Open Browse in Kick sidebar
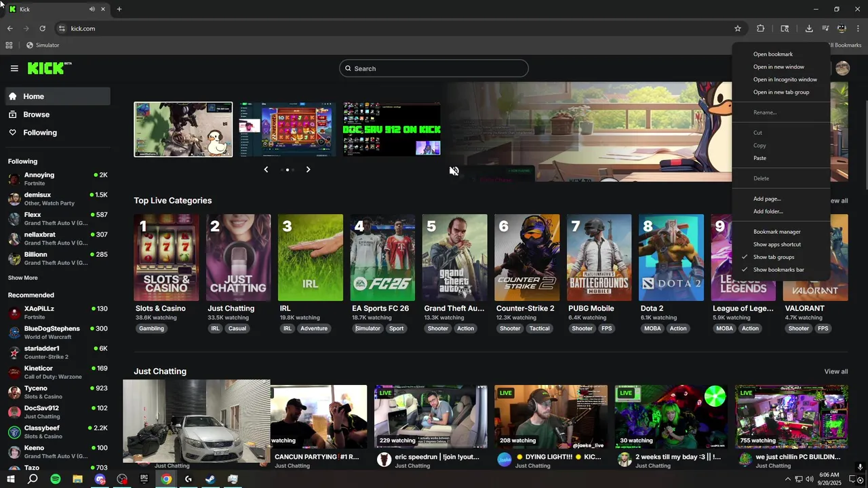Image resolution: width=868 pixels, height=488 pixels. click(58, 115)
